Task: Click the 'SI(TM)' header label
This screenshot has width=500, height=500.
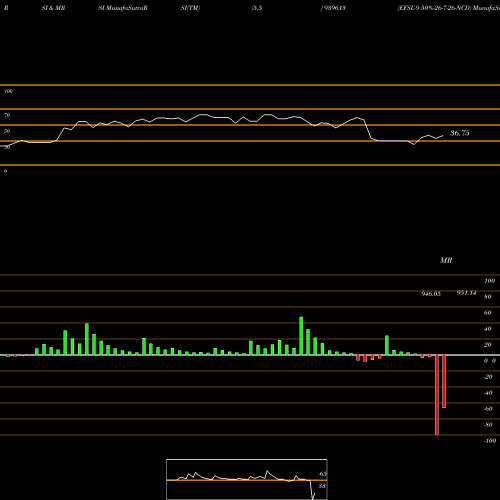Action: (190, 8)
